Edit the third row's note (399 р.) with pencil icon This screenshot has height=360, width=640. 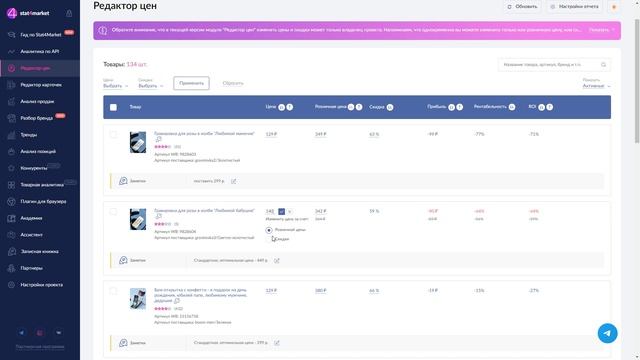277,343
